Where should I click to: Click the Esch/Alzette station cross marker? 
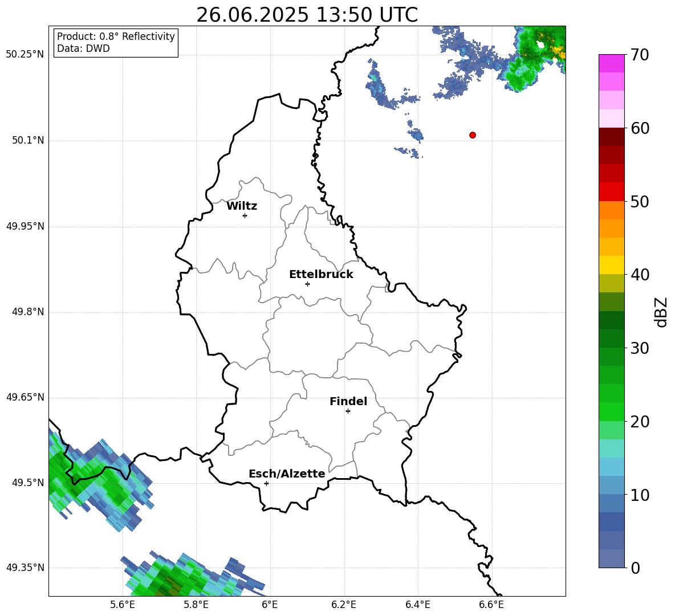click(266, 483)
